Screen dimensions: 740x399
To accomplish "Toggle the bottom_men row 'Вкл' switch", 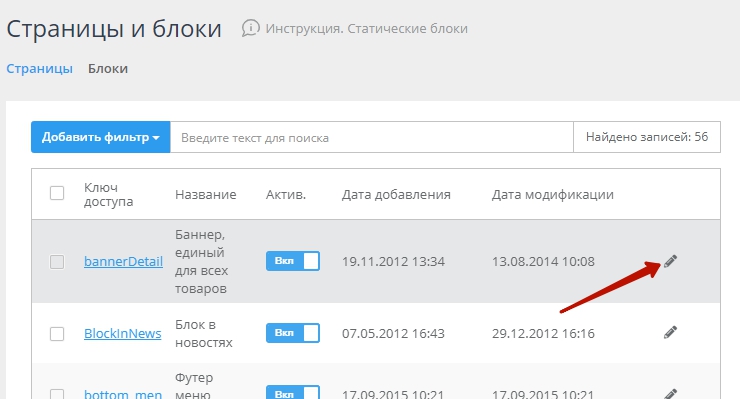I will (293, 392).
